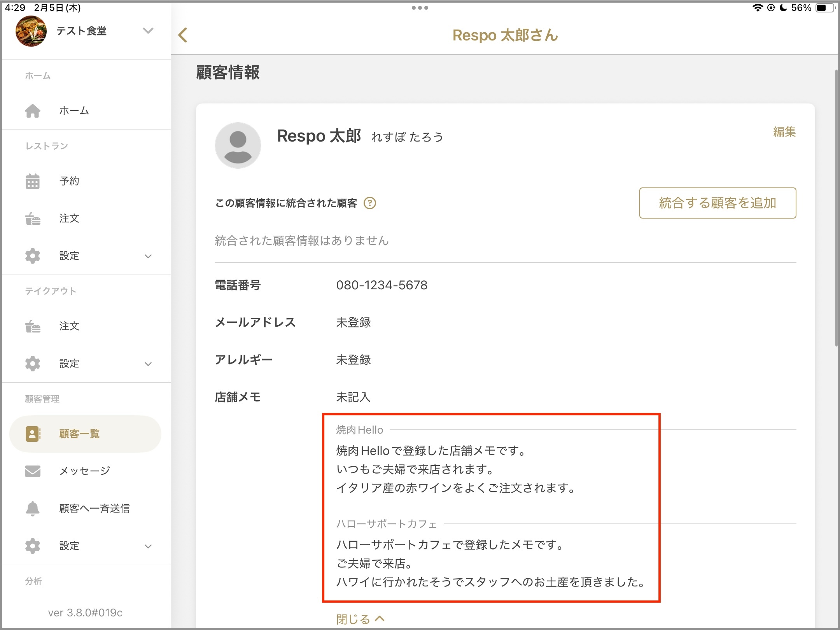Click the 編集 link
The image size is (840, 630).
pyautogui.click(x=784, y=132)
